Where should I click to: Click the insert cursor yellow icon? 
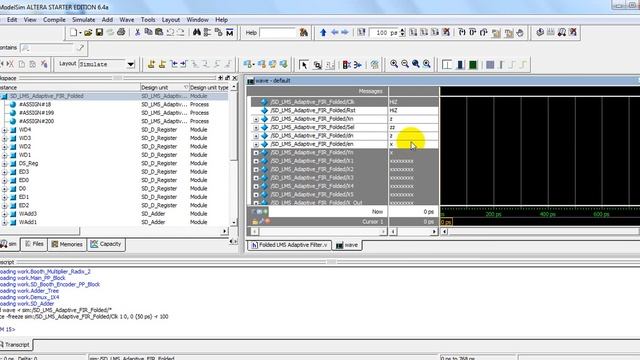click(x=151, y=64)
